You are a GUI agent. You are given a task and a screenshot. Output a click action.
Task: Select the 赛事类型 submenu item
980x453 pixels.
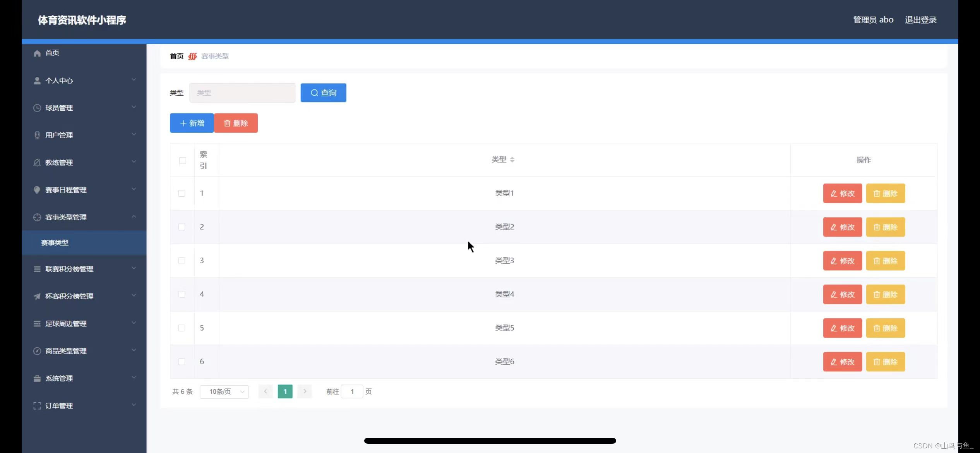click(x=84, y=243)
